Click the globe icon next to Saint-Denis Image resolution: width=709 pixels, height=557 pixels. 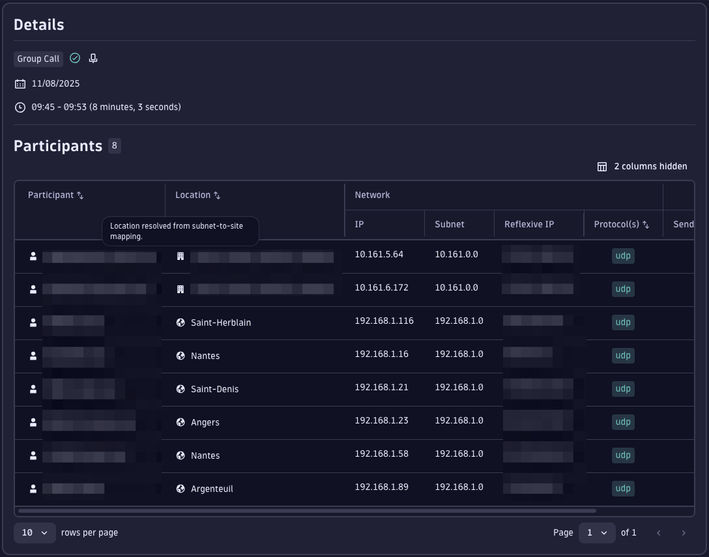click(181, 389)
